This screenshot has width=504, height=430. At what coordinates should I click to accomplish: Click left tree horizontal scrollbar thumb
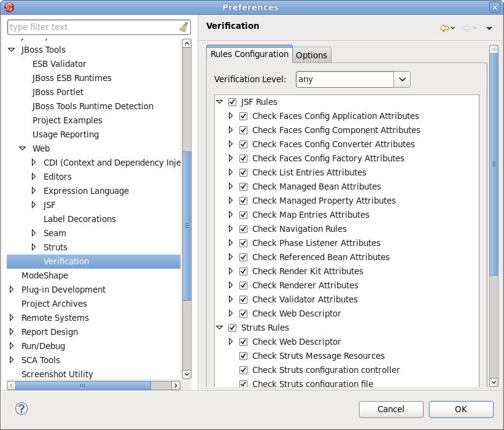(x=83, y=385)
